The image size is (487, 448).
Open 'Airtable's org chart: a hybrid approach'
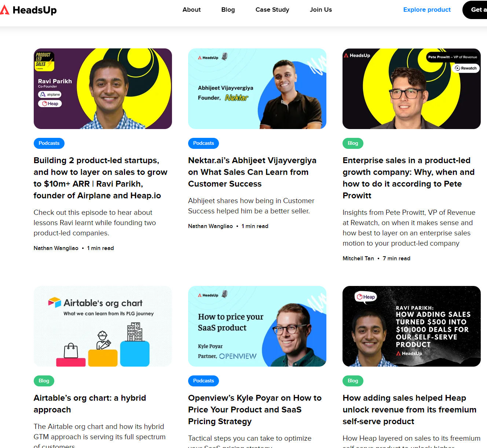(x=90, y=404)
